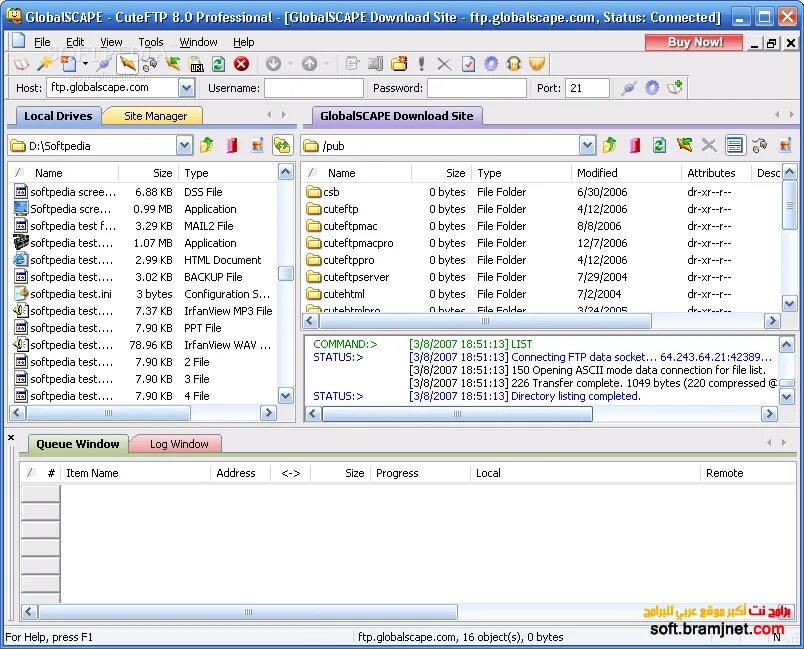Viewport: 804px width, 649px height.
Task: Click into the Password field
Action: pyautogui.click(x=477, y=88)
